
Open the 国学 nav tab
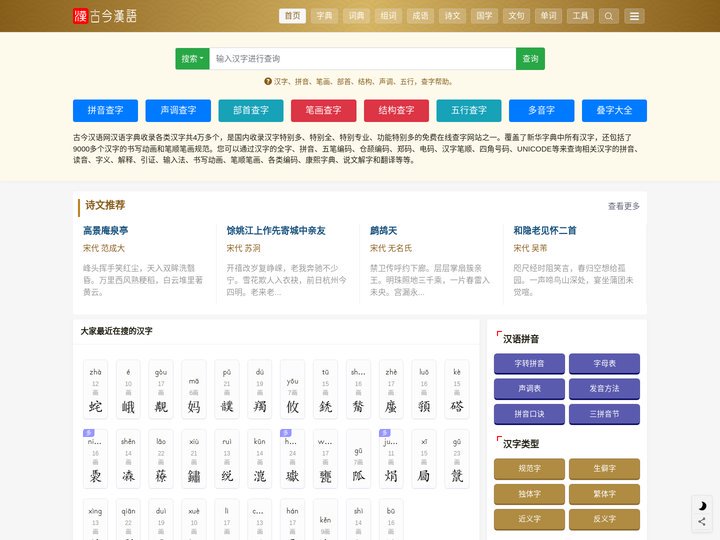(484, 16)
